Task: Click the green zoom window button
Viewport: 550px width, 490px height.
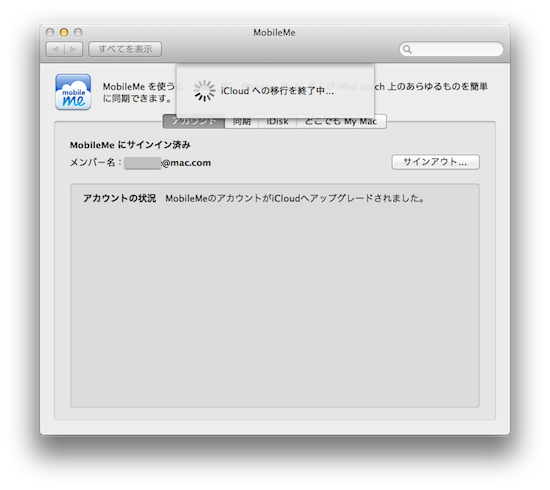Action: (78, 32)
